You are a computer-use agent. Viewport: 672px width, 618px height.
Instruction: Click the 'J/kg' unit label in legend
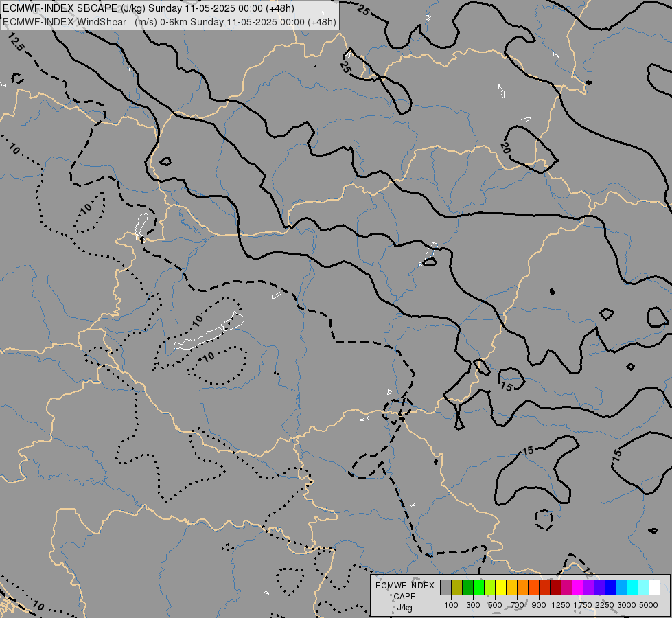click(x=404, y=608)
